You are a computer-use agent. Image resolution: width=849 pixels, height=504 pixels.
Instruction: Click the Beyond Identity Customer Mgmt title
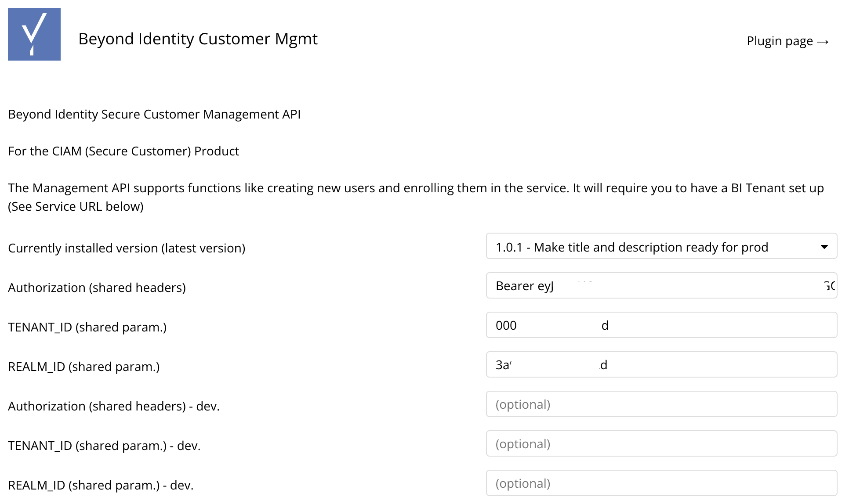[198, 39]
